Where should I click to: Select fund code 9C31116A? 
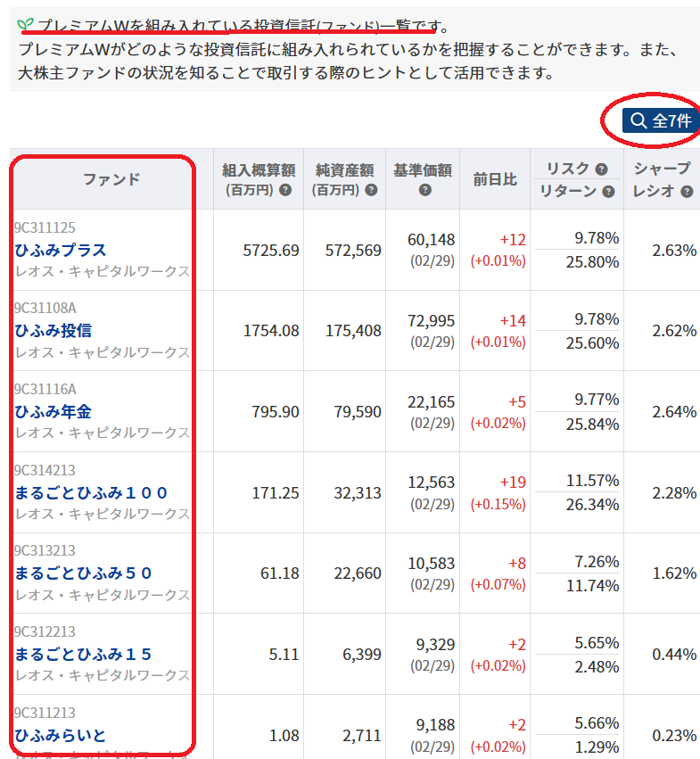coord(45,389)
